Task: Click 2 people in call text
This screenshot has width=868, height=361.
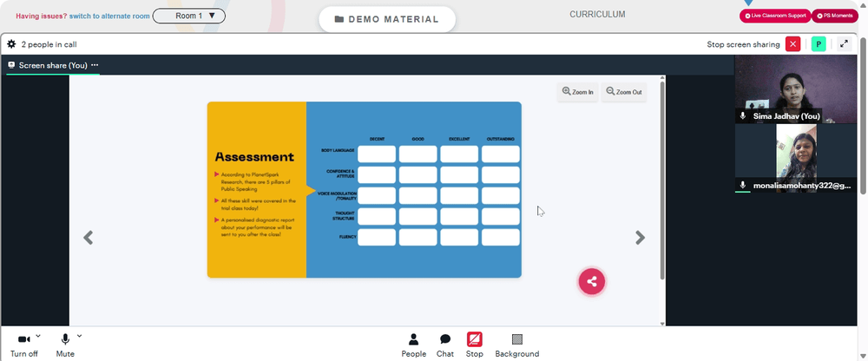Action: point(49,44)
